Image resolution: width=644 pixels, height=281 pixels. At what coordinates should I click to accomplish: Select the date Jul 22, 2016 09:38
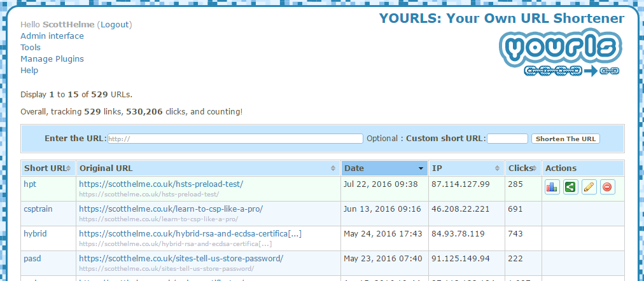point(381,184)
